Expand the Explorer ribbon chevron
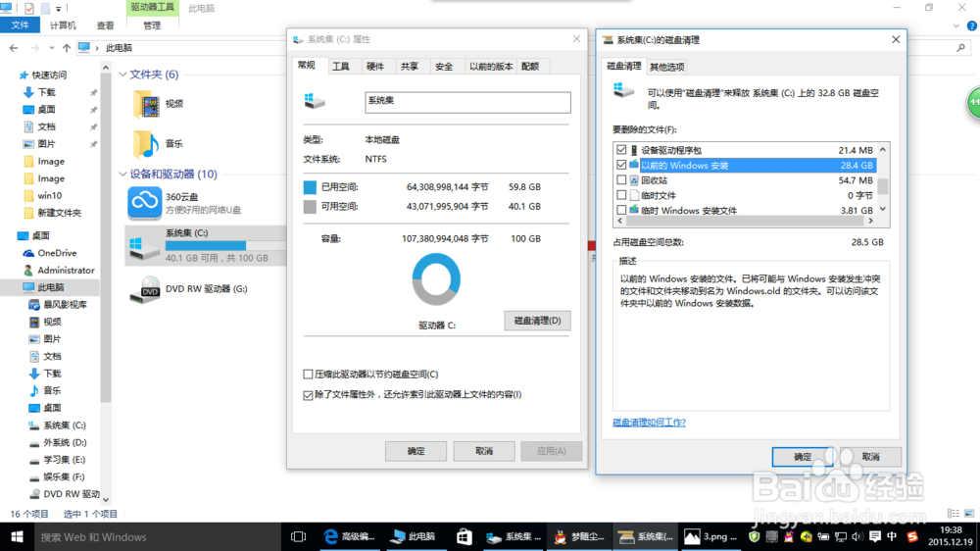The image size is (980, 551). [956, 25]
